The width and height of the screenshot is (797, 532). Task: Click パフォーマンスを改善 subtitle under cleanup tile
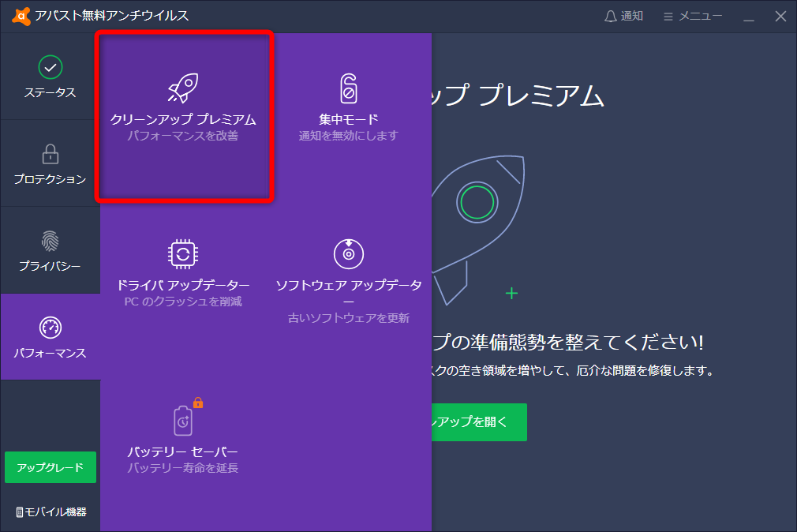coord(183,135)
